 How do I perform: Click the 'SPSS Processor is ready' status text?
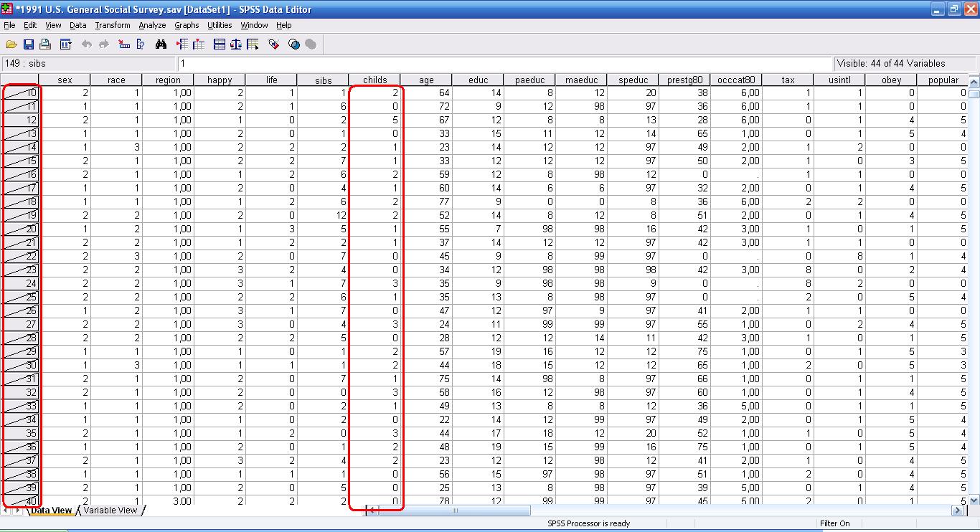tap(588, 523)
